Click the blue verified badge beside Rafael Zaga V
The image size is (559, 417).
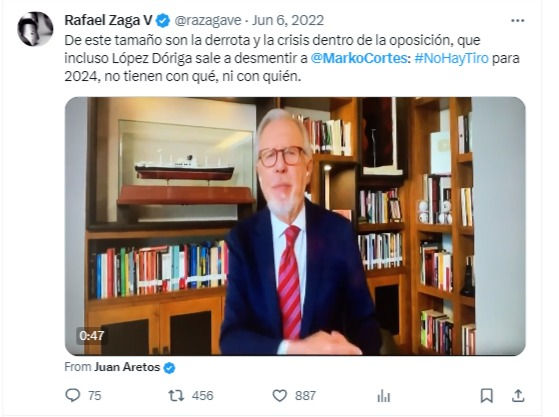[x=163, y=21]
